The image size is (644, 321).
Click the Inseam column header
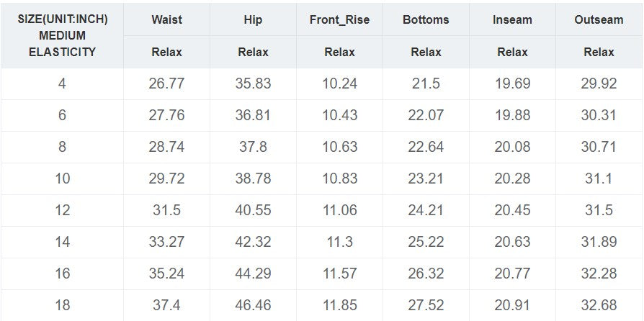pos(513,19)
